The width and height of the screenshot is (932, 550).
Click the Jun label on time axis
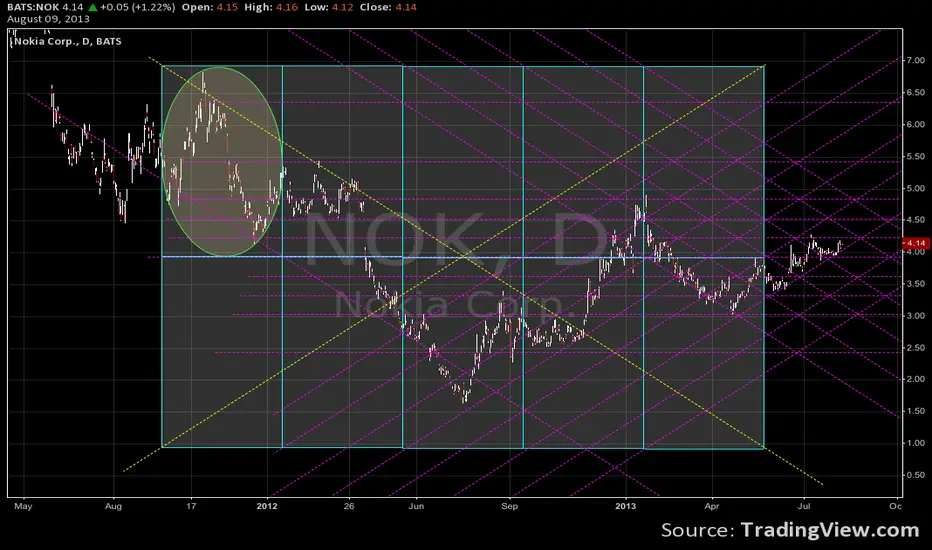(x=416, y=507)
